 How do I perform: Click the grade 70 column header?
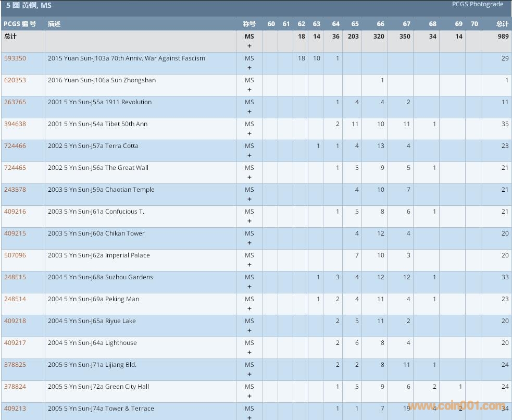[474, 24]
